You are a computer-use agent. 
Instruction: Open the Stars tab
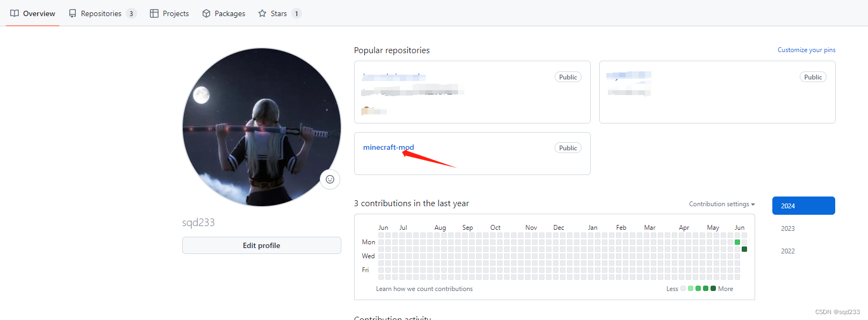pos(279,13)
